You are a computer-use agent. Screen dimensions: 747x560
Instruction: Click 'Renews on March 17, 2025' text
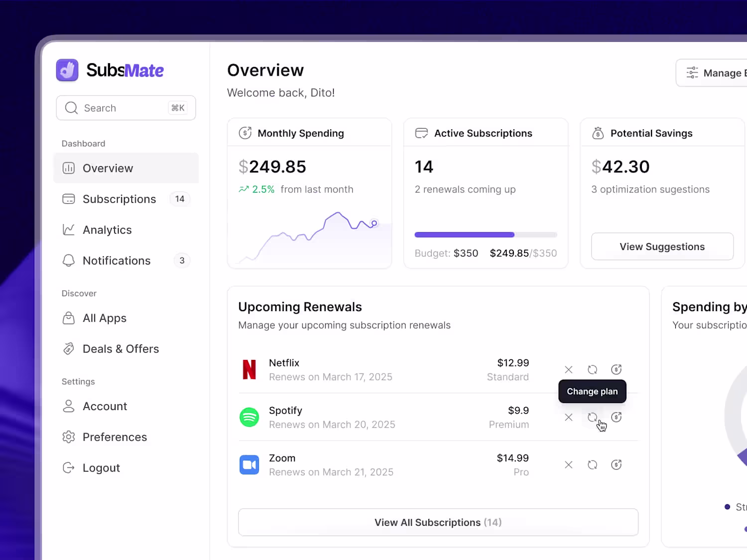pos(331,377)
